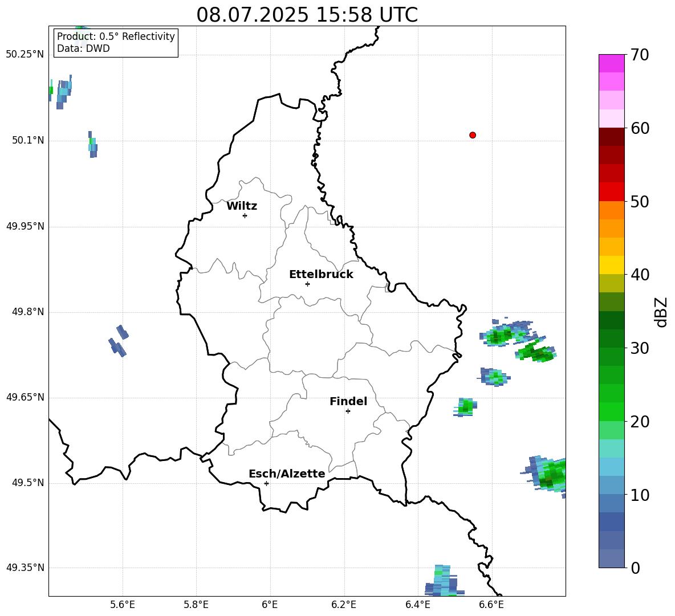Click the dBZ colorbar label
675x616 pixels.
[661, 312]
